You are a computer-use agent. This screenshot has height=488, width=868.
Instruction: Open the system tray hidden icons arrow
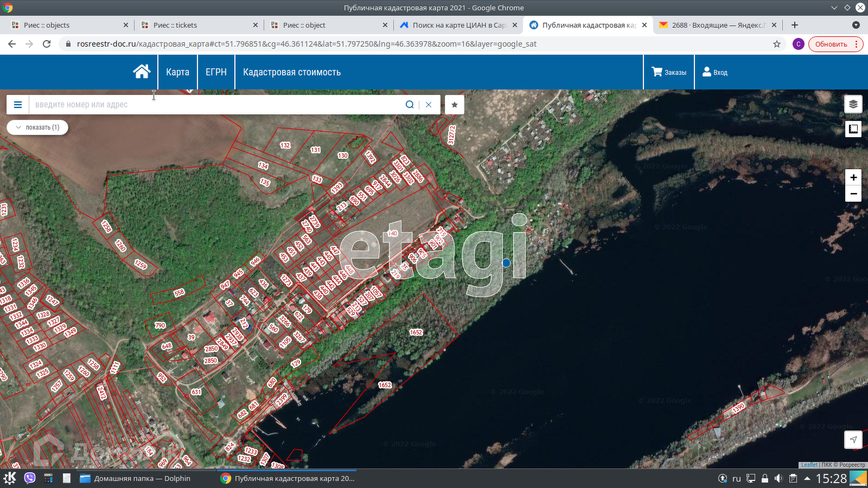tap(807, 478)
